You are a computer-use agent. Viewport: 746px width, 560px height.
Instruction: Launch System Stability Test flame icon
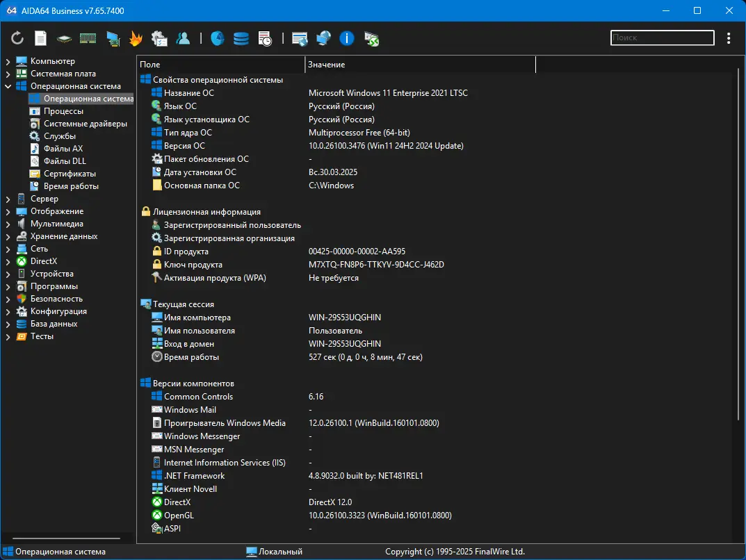tap(136, 38)
